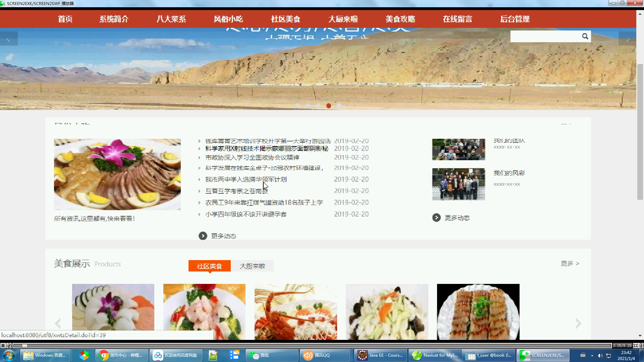This screenshot has width=644, height=362.
Task: Open the lobster dish product image
Action: [296, 312]
